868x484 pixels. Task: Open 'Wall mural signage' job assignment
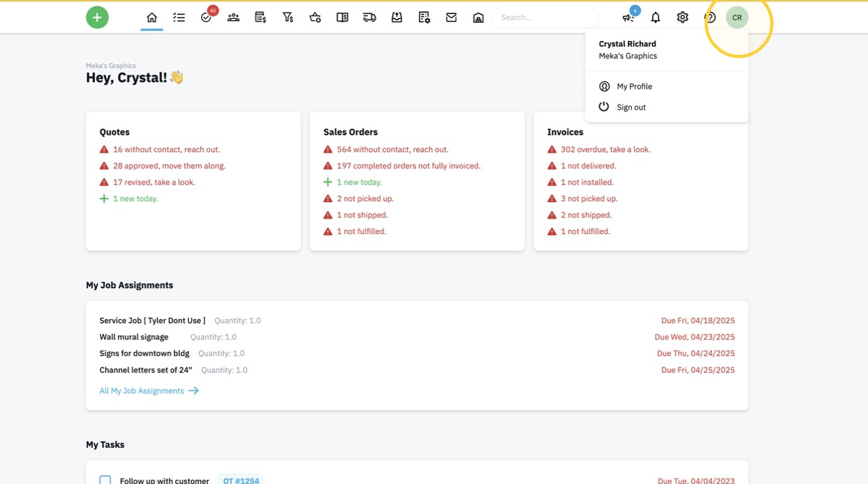(134, 337)
